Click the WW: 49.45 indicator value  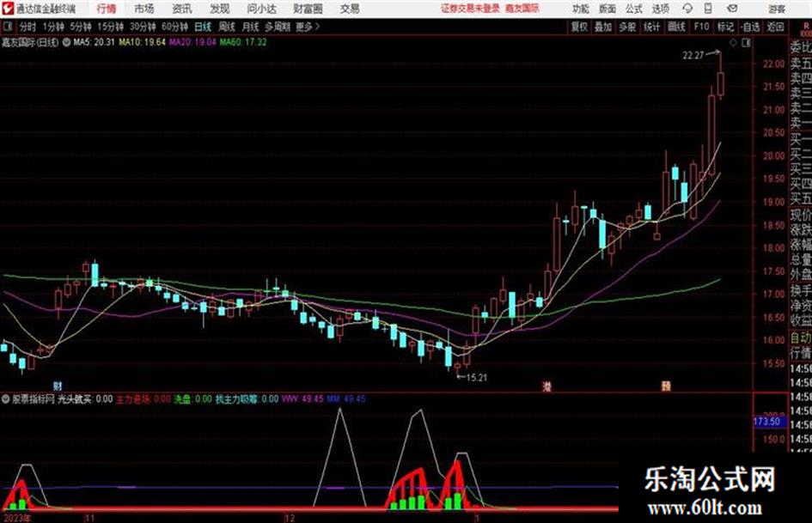(x=302, y=399)
